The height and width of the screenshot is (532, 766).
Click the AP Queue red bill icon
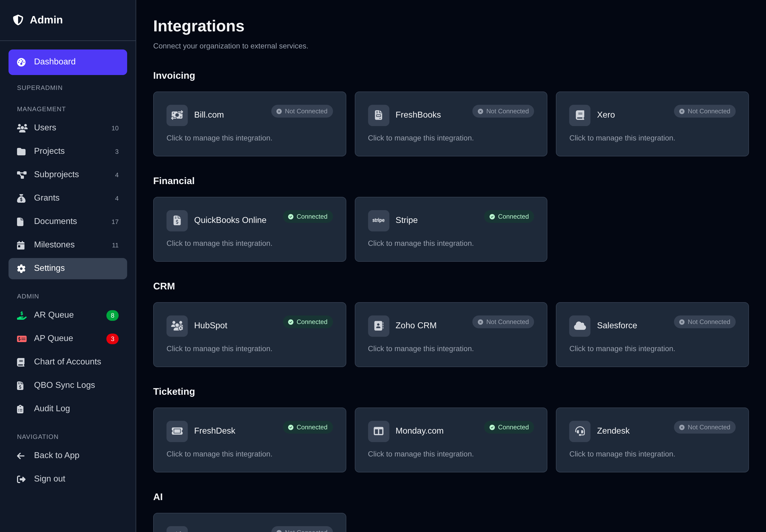(22, 339)
